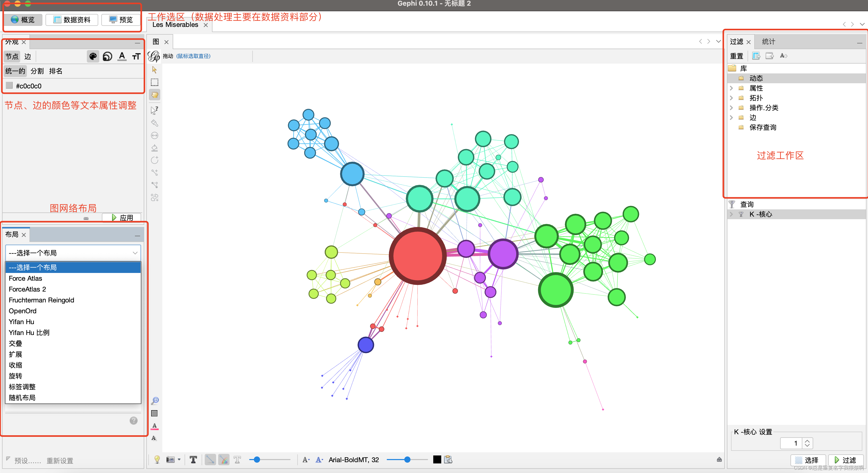Take a screenshot with the camera icon

[x=171, y=460]
